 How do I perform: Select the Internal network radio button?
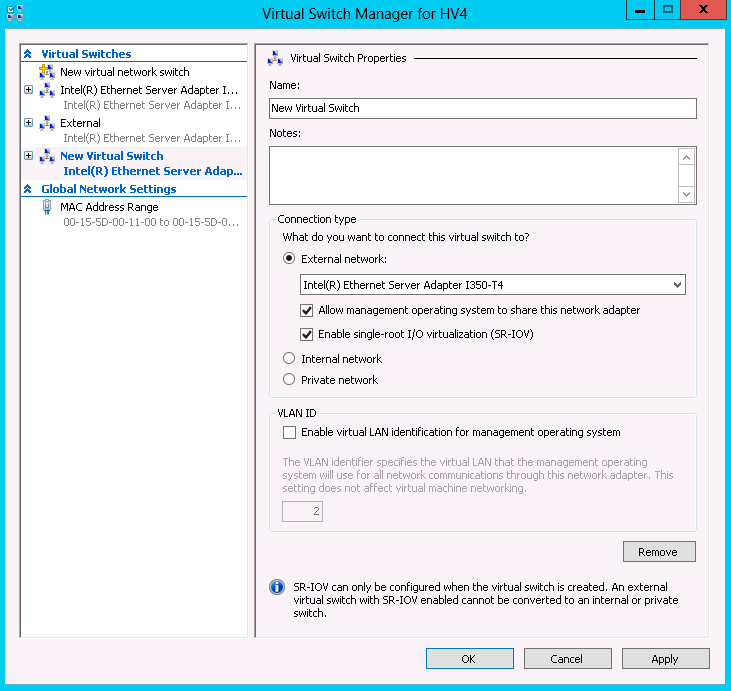coord(289,358)
